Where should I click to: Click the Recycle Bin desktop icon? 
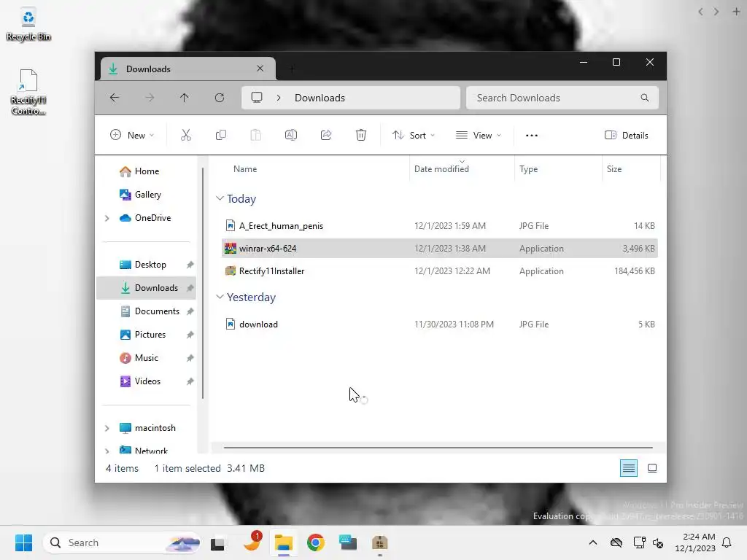(x=28, y=26)
